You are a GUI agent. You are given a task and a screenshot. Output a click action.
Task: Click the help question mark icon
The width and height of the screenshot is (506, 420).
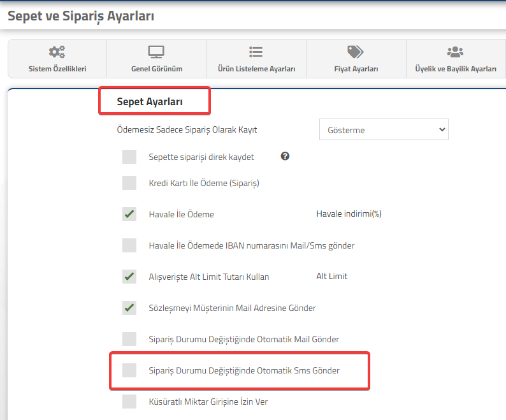[x=285, y=156]
